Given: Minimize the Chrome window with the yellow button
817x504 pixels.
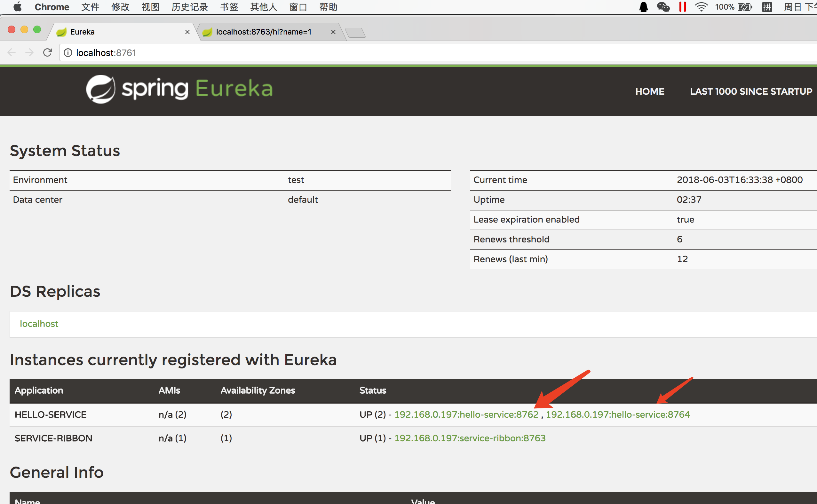Looking at the screenshot, I should click(24, 30).
